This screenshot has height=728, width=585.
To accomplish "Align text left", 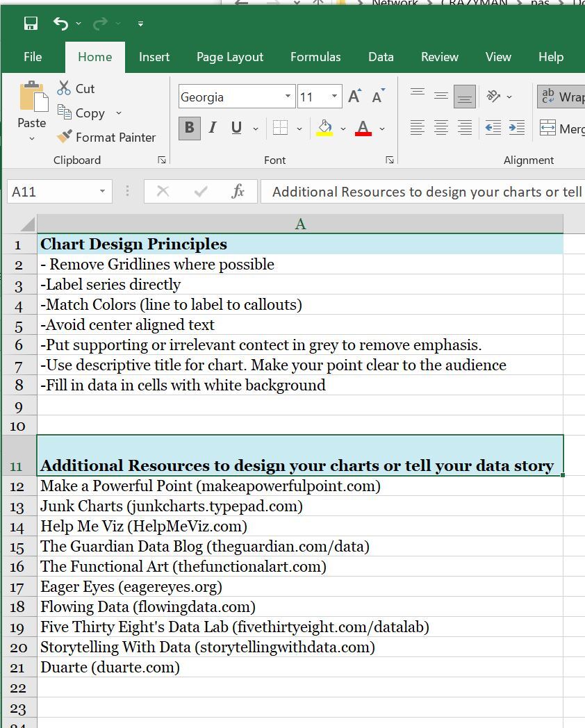I will click(418, 127).
